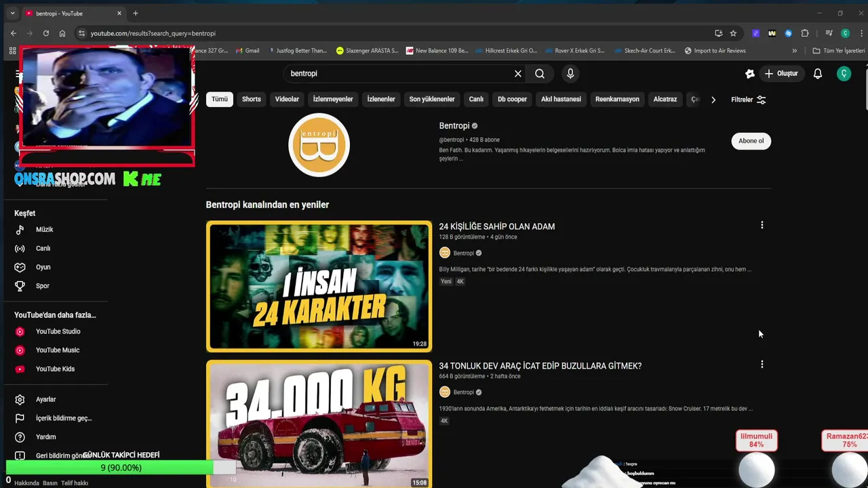Open YouTube Music from the sidebar

(54, 350)
